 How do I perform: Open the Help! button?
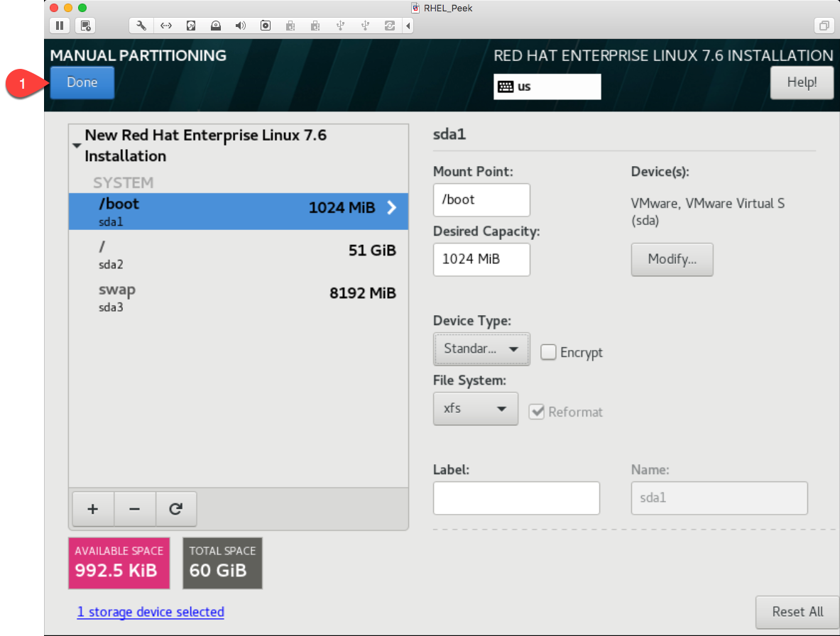pos(802,82)
